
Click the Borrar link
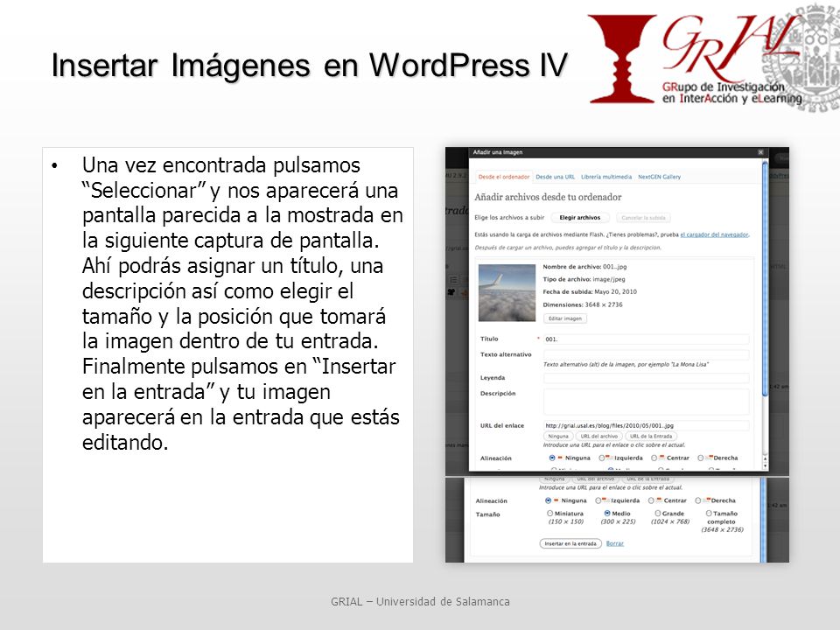[x=615, y=543]
